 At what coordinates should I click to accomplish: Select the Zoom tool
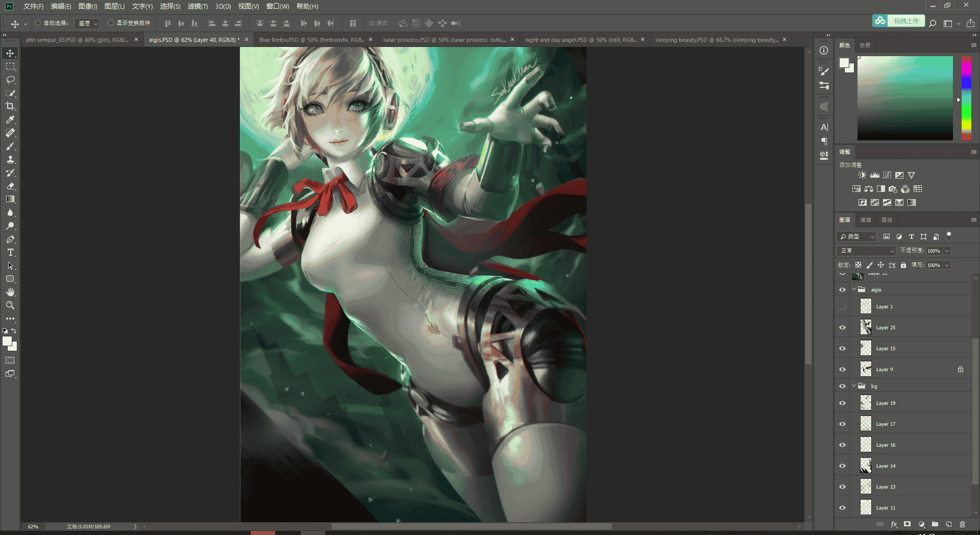[x=10, y=305]
